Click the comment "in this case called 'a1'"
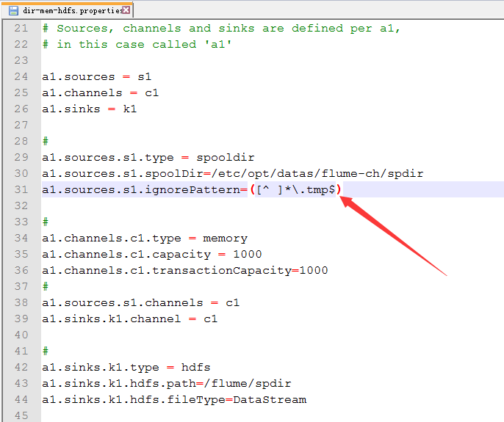Screen dimensions: 504x422 tap(137, 44)
